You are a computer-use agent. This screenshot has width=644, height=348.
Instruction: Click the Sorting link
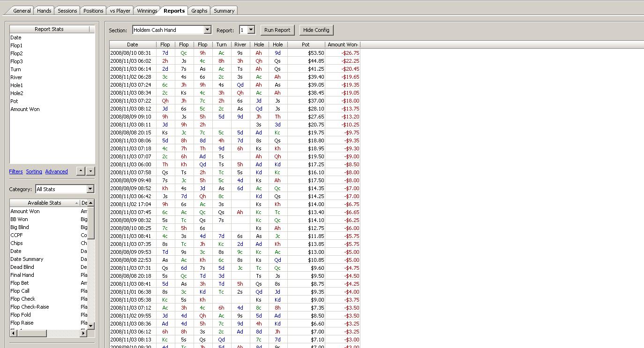tap(34, 171)
